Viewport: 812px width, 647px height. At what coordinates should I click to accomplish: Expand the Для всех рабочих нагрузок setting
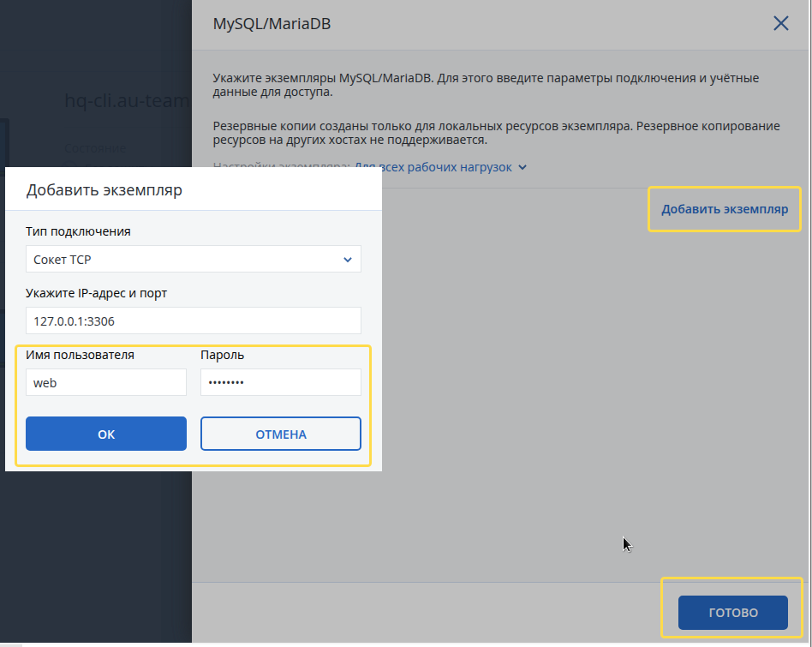pyautogui.click(x=440, y=167)
